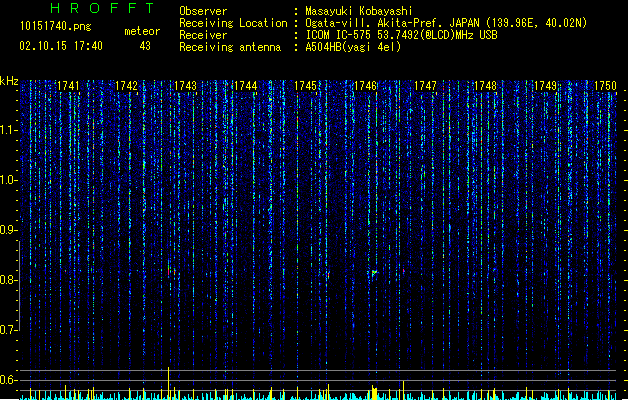Click the HROFFT title text
The width and height of the screenshot is (629, 400).
pyautogui.click(x=102, y=8)
